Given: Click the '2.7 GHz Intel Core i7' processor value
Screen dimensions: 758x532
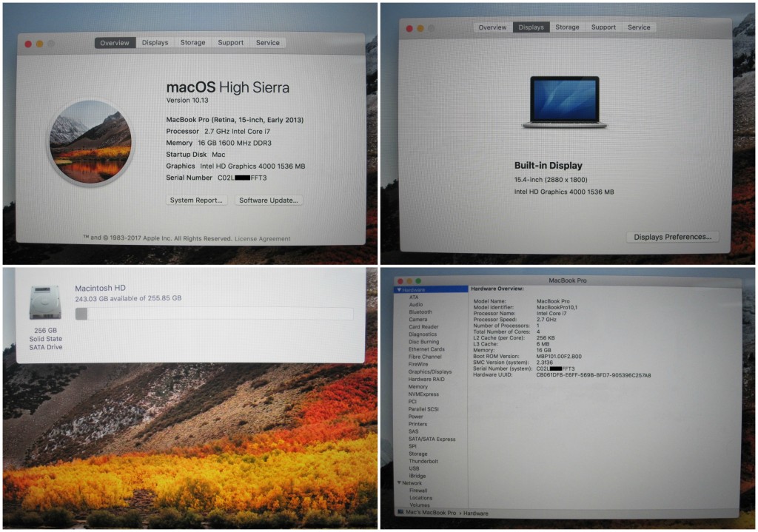Looking at the screenshot, I should (x=237, y=132).
